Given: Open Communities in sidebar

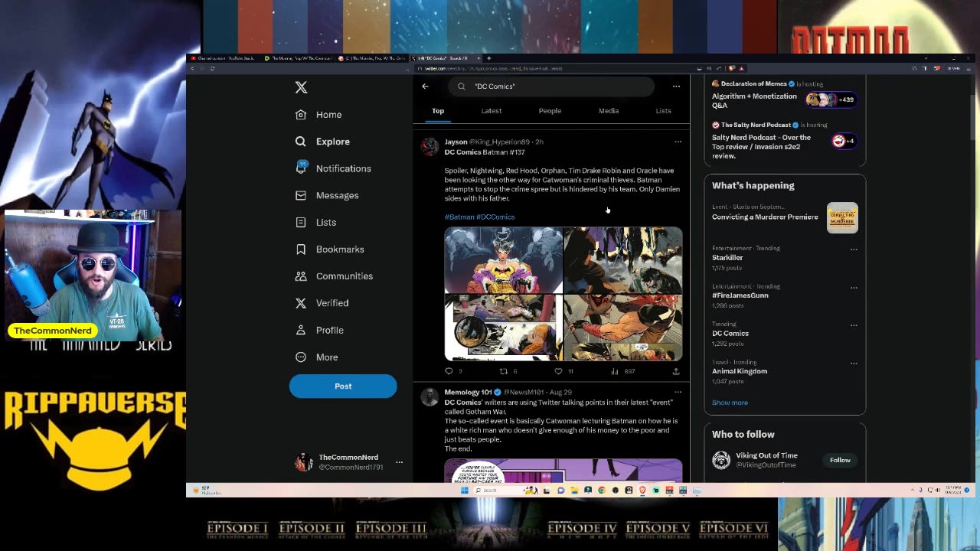Looking at the screenshot, I should coord(334,276).
